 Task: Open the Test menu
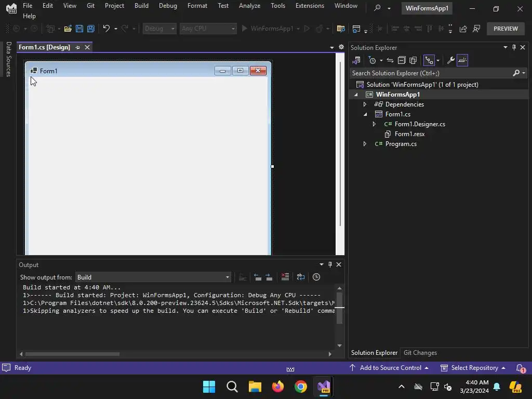point(223,6)
